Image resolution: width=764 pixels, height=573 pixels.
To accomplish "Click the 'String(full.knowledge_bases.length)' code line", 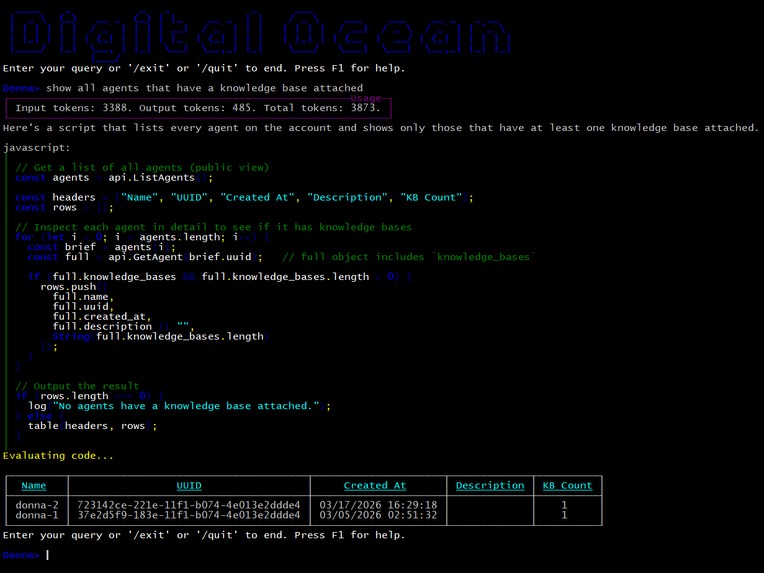I will (160, 337).
